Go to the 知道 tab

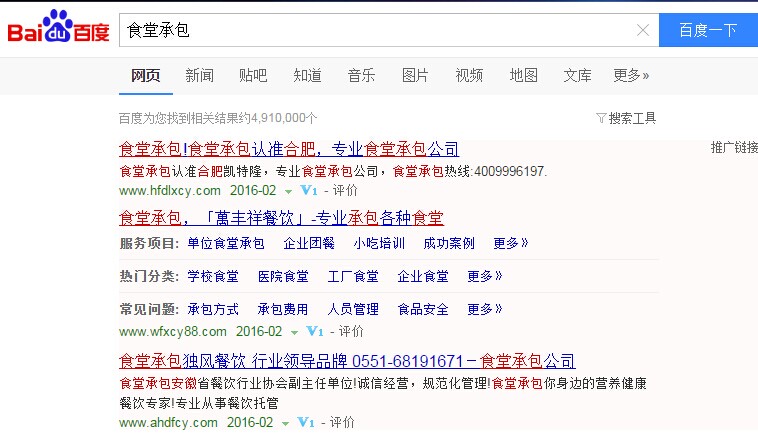pos(307,75)
